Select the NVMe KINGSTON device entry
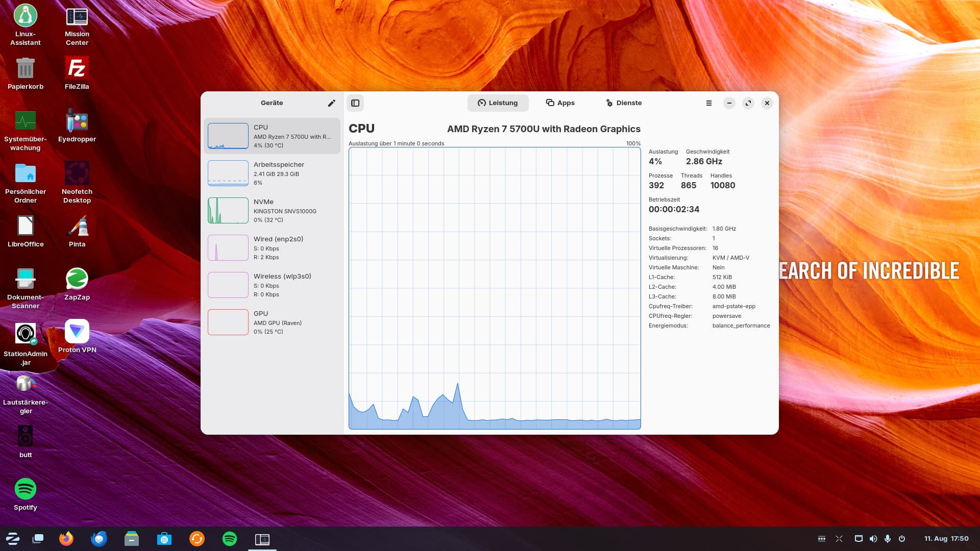Image resolution: width=980 pixels, height=551 pixels. (272, 211)
